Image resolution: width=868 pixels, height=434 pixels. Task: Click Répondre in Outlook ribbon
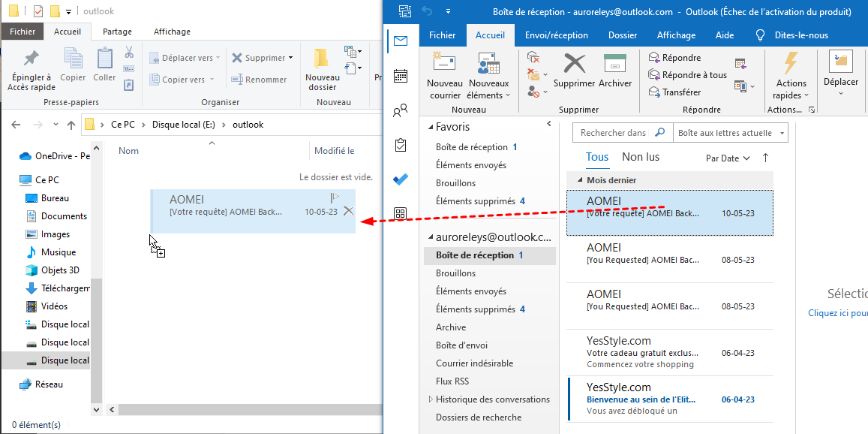tap(674, 58)
